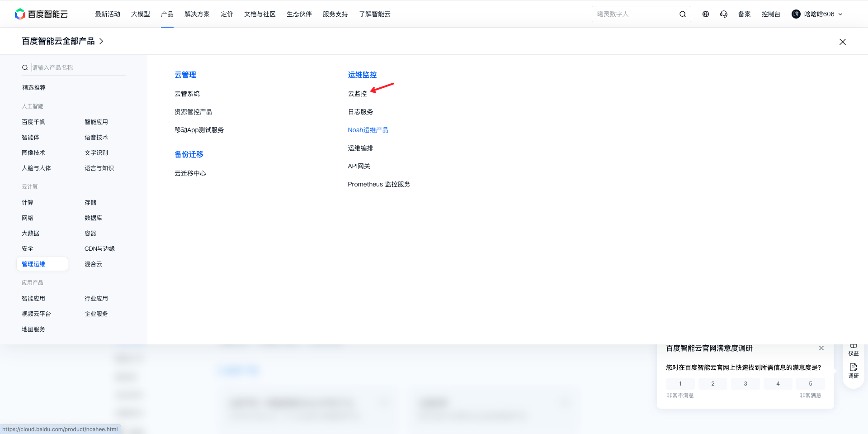Open the globe language icon
This screenshot has width=868, height=434.
(706, 14)
